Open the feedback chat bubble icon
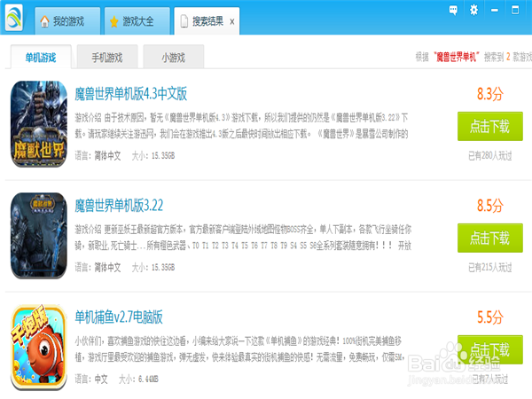Screen dimensions: 532x399 coord(453,10)
